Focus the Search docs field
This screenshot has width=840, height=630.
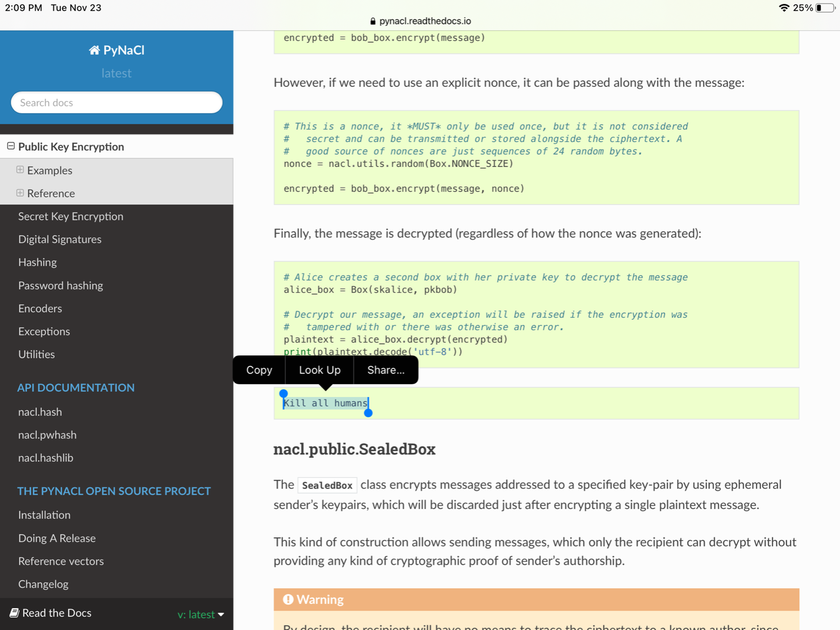tap(117, 103)
